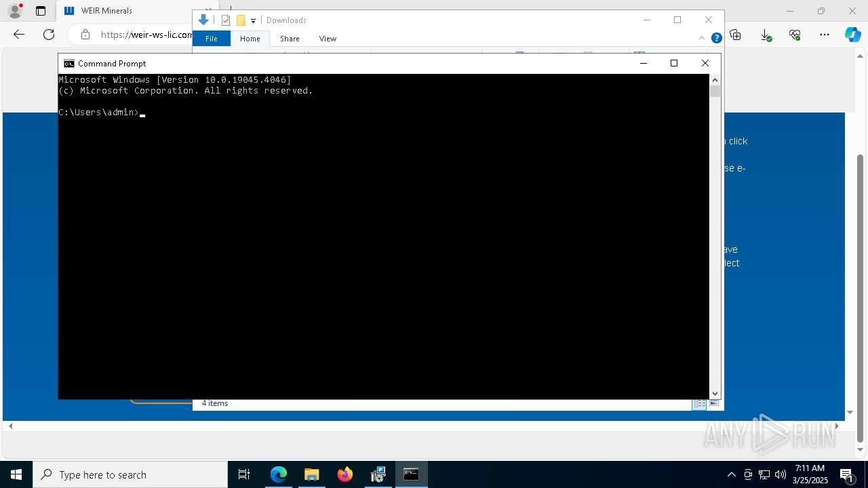This screenshot has width=868, height=488.
Task: Open Command Prompt system menu icon
Action: pyautogui.click(x=68, y=63)
